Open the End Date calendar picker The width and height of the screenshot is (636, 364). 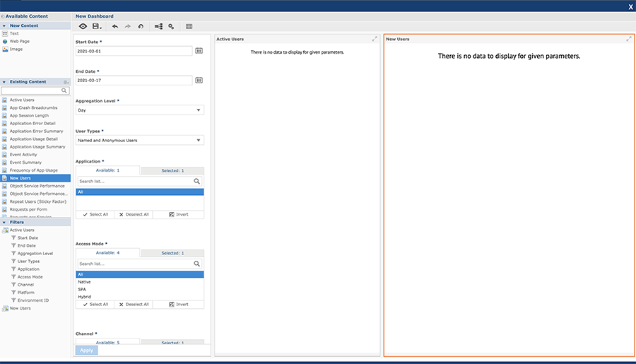click(x=199, y=81)
